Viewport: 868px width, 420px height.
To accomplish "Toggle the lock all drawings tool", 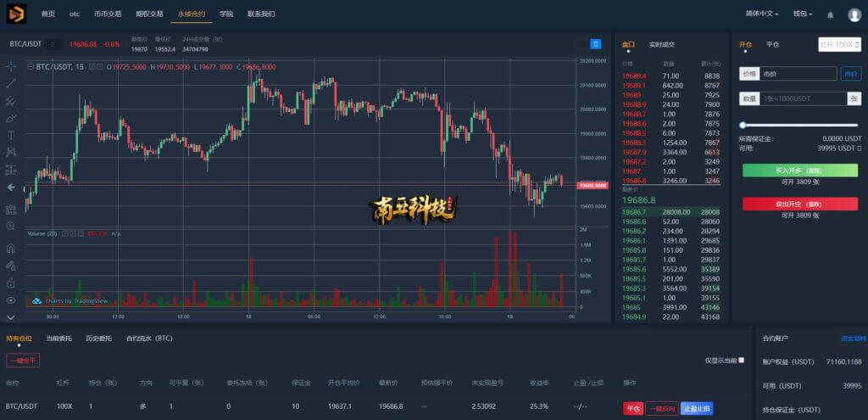I will pyautogui.click(x=10, y=283).
